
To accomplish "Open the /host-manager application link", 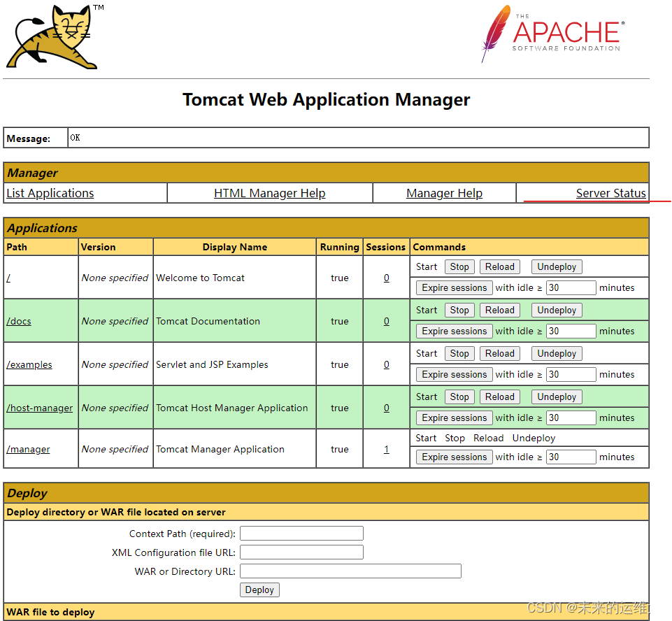I will click(39, 408).
